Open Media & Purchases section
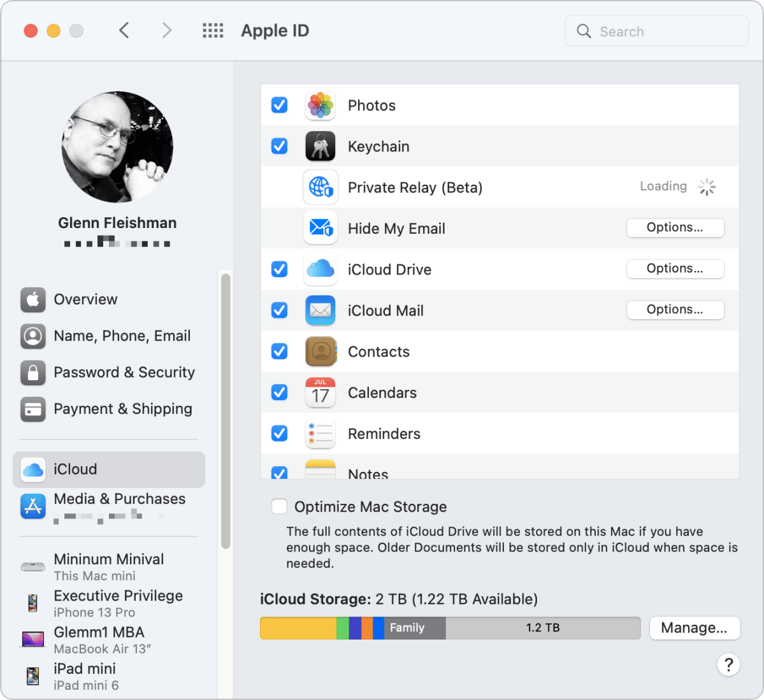This screenshot has height=700, width=764. pyautogui.click(x=109, y=506)
